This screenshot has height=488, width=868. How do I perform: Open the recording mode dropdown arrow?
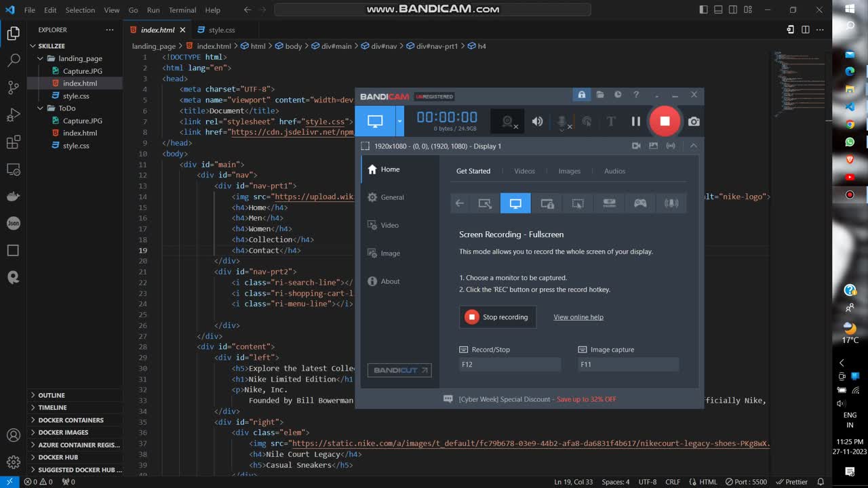399,121
